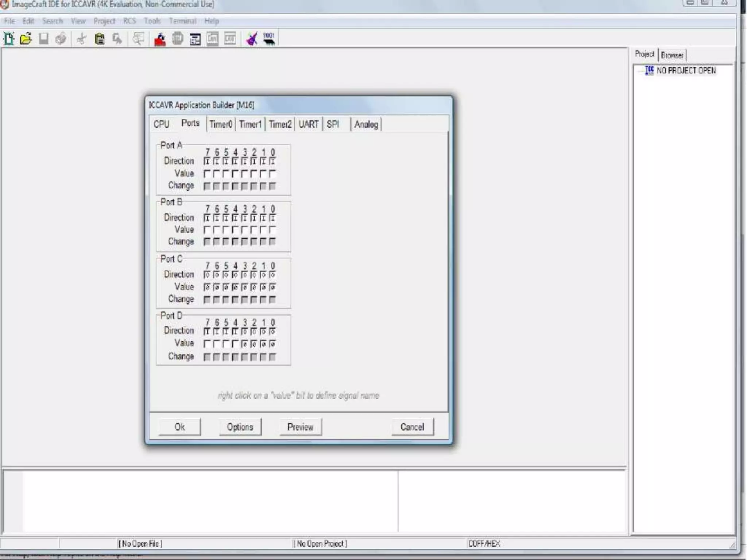Open the Help menu

coord(212,21)
